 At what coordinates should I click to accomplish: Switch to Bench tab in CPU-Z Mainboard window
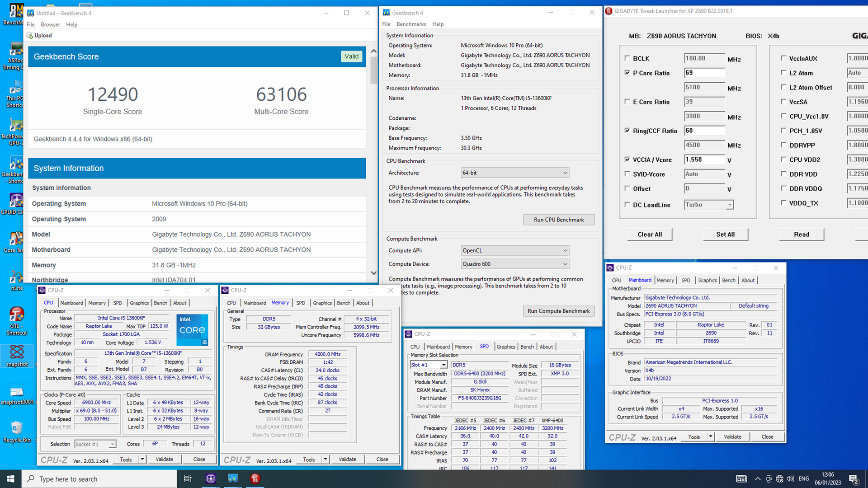(x=729, y=280)
